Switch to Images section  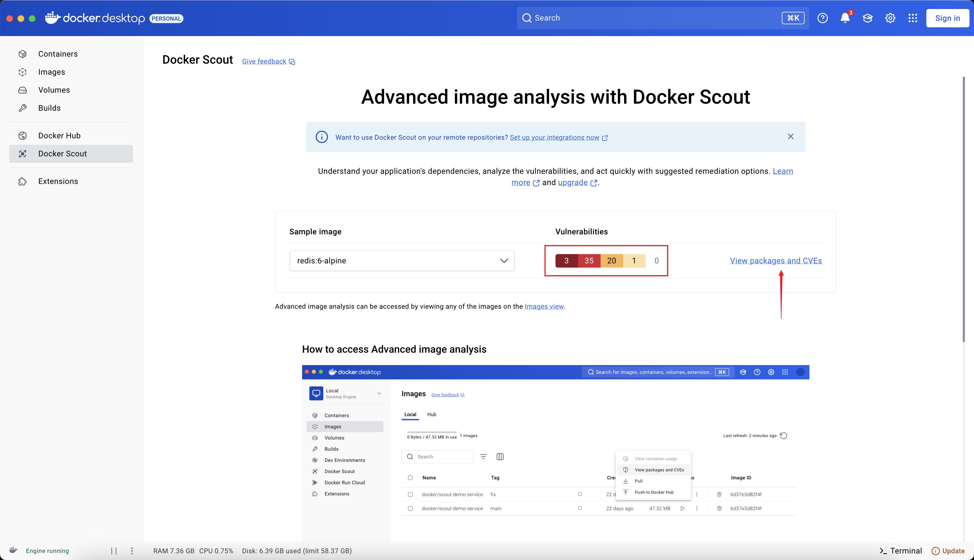71,72
